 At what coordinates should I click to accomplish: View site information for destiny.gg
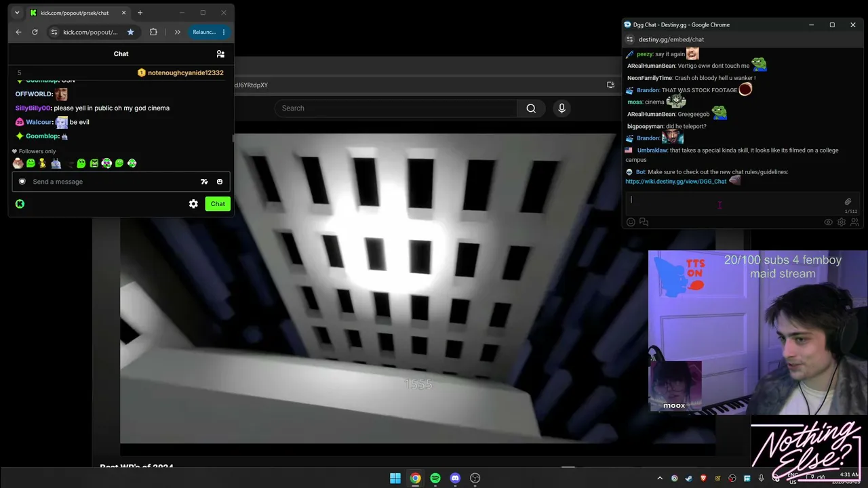click(x=629, y=39)
